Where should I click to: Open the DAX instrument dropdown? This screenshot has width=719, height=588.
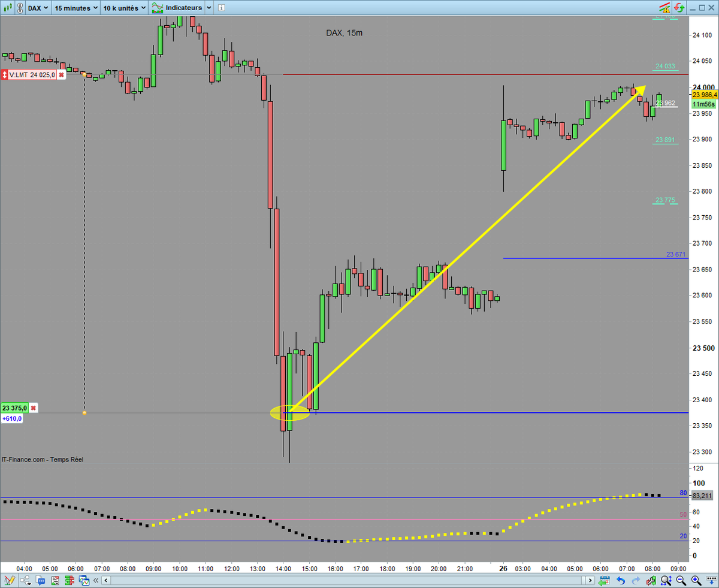click(x=38, y=8)
